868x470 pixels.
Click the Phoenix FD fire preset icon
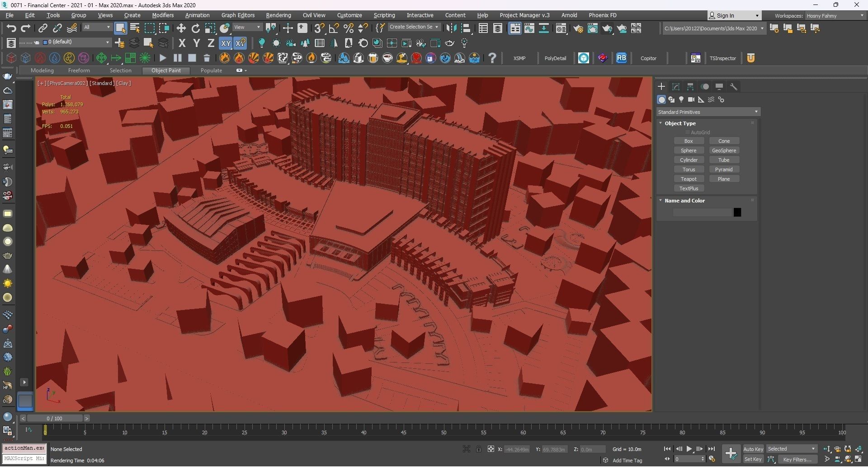pos(225,58)
